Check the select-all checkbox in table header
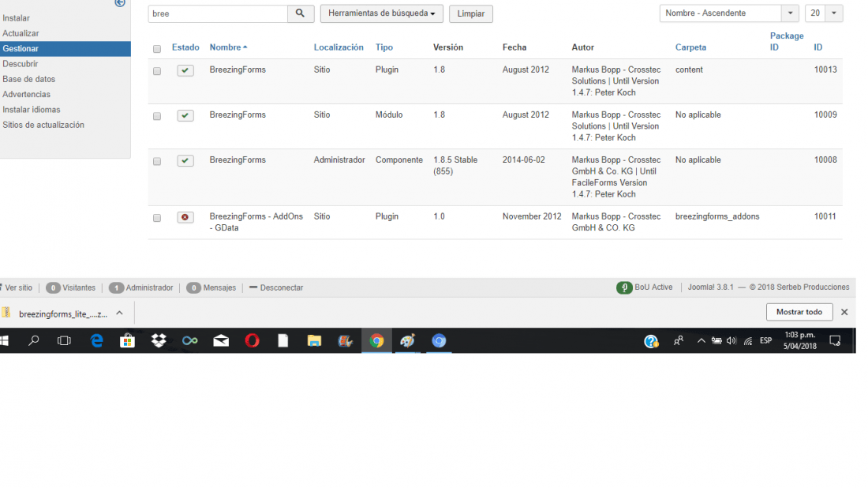The image size is (868, 488). coord(157,49)
